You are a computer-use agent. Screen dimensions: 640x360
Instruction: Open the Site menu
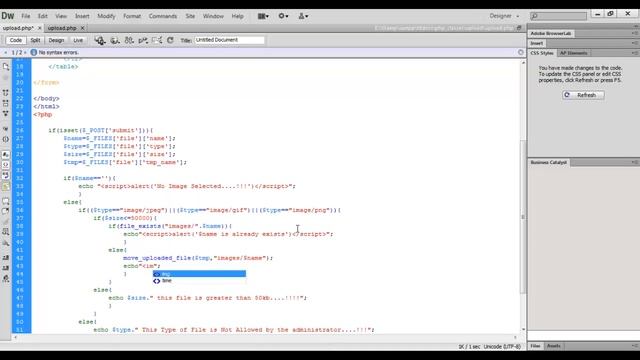click(x=190, y=16)
